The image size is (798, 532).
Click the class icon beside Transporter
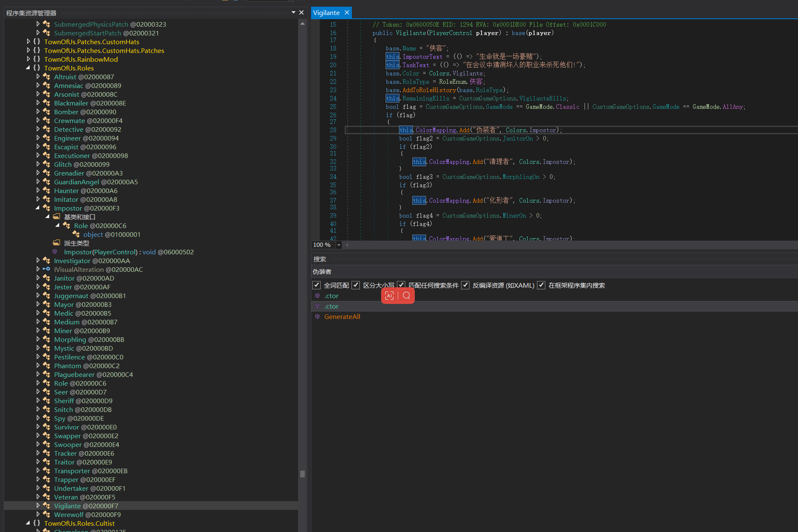coord(46,471)
